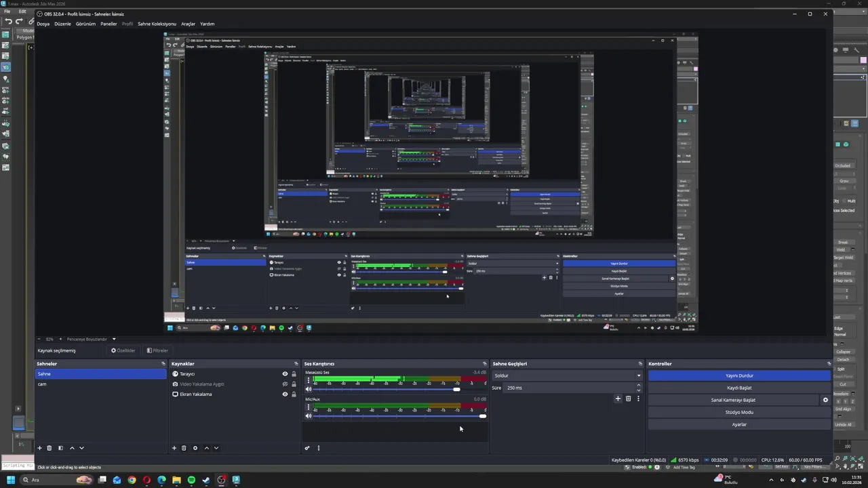Open Mic/Aux options dots

click(x=309, y=407)
